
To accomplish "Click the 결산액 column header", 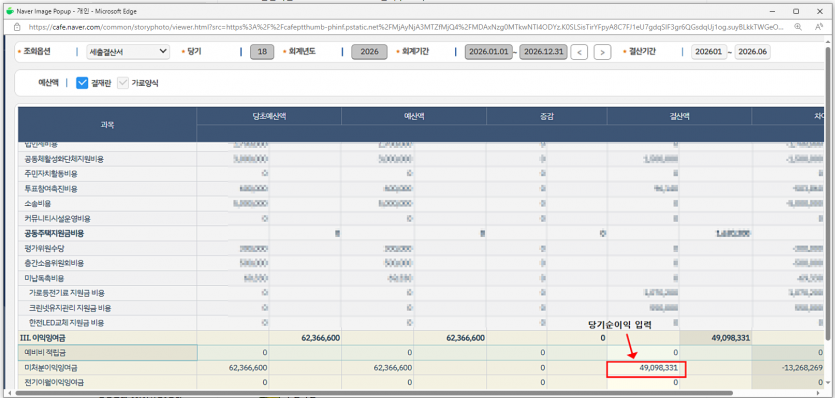I will coord(680,116).
